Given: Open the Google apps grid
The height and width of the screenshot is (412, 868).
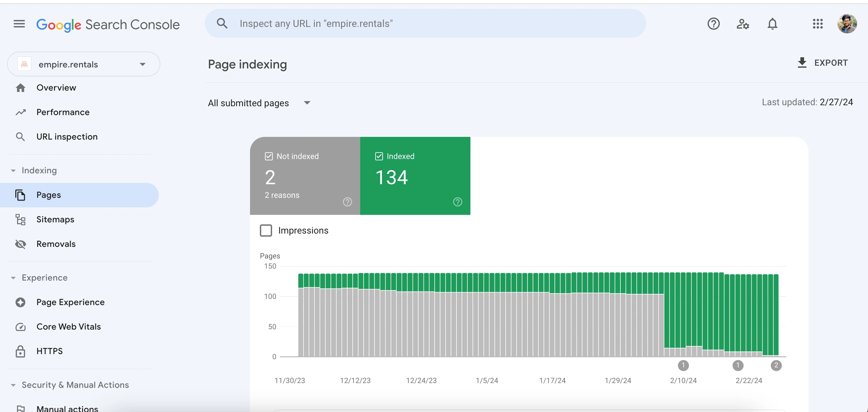Looking at the screenshot, I should tap(817, 24).
